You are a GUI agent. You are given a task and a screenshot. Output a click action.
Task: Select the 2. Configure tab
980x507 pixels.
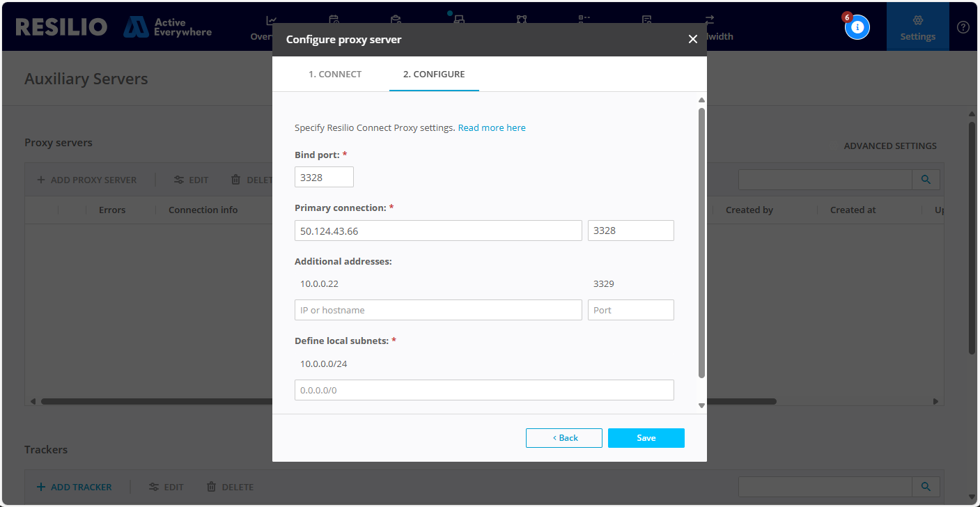coord(434,74)
